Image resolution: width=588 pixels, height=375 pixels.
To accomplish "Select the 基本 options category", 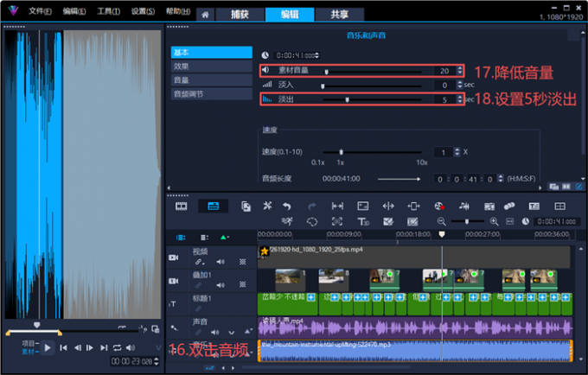I will (212, 53).
